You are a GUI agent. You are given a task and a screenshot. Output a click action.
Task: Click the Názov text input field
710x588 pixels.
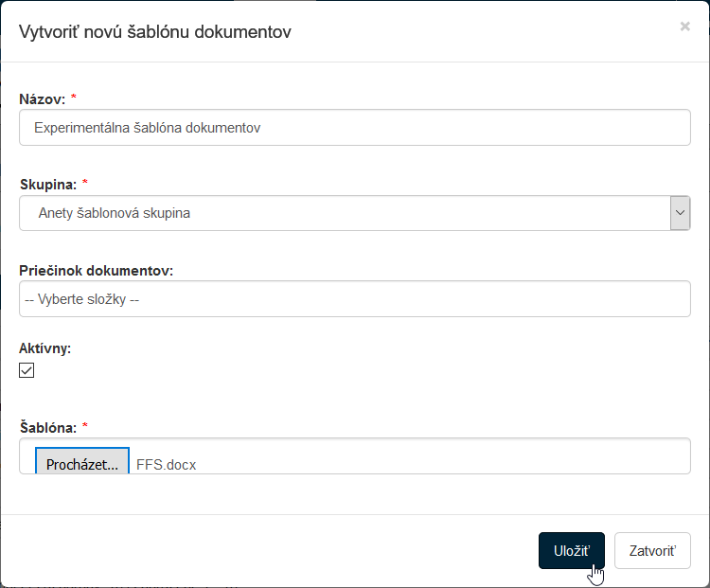pos(354,127)
